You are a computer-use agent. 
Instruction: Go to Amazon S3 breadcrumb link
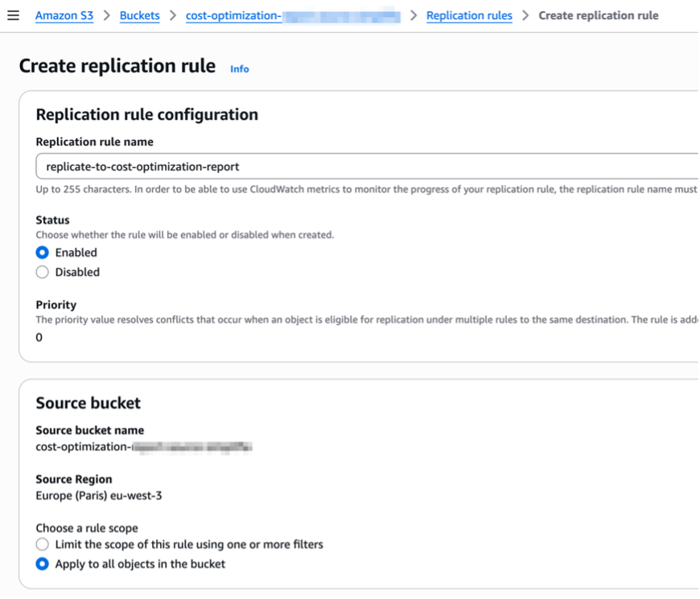point(64,15)
